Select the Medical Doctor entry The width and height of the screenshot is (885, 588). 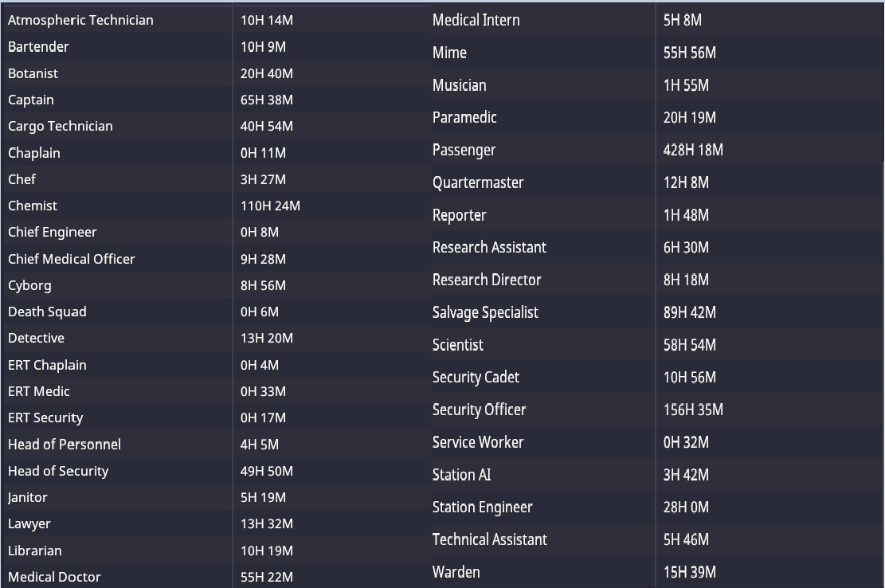(x=54, y=577)
